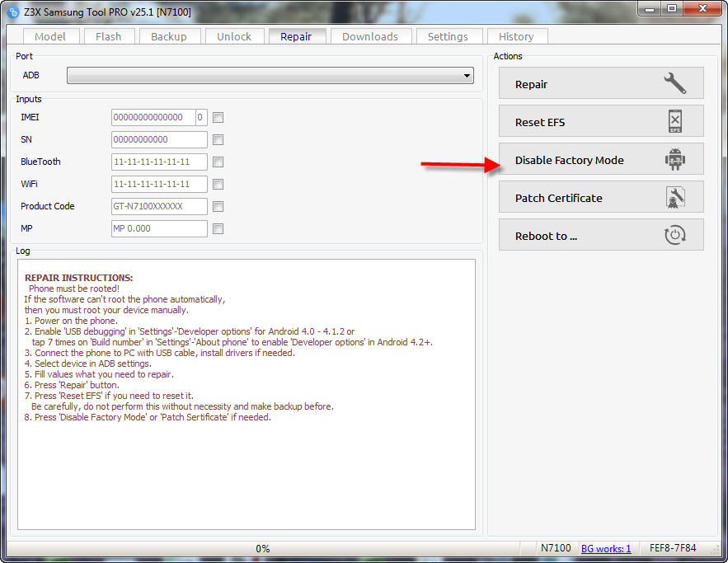
Task: Click the Z3X app icon in title bar
Action: pyautogui.click(x=13, y=12)
